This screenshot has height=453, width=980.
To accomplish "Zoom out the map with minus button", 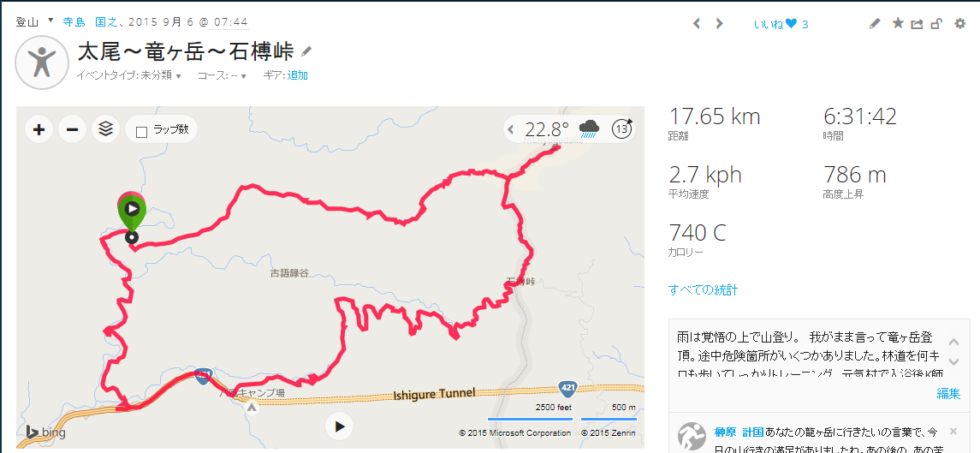I will (x=73, y=129).
